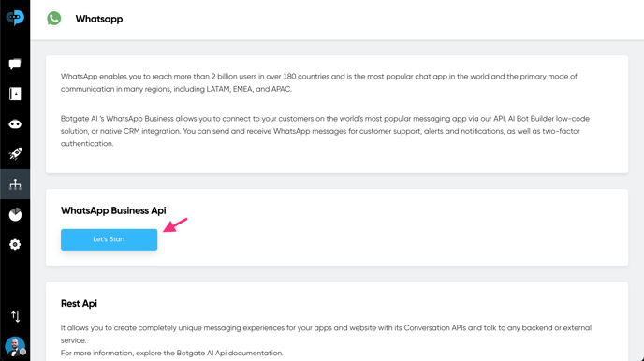
Task: Click the green WhatsApp logo icon
Action: [x=53, y=19]
